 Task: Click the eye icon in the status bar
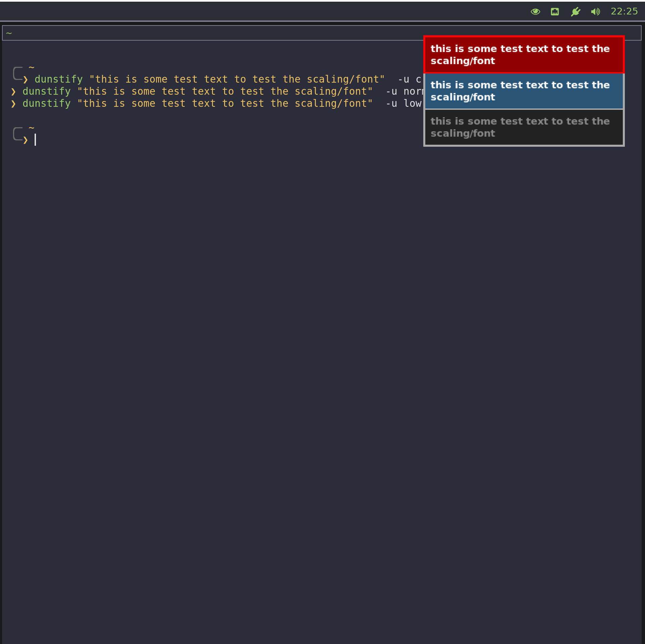pyautogui.click(x=535, y=12)
